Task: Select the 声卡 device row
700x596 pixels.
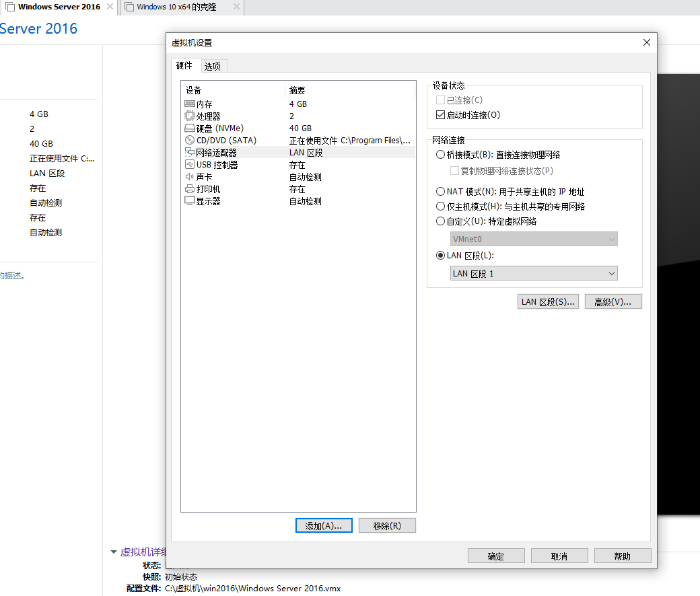Action: coord(298,177)
